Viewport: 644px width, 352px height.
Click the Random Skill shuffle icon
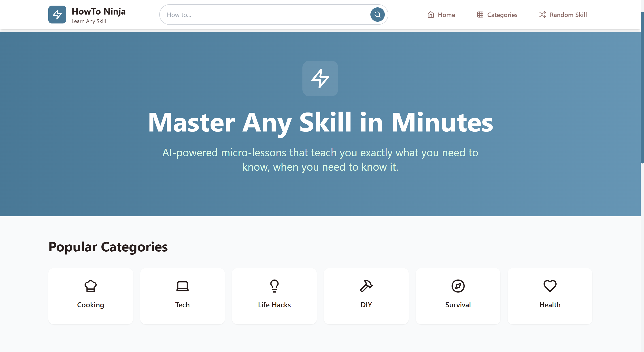[542, 15]
